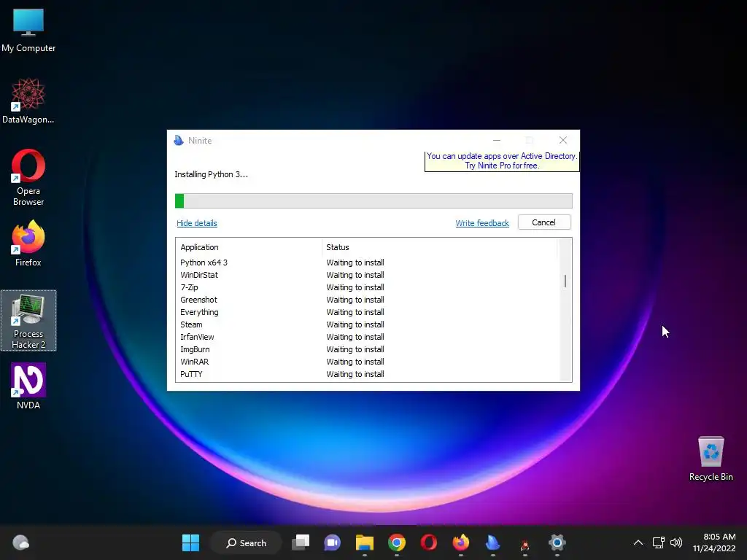Image resolution: width=747 pixels, height=560 pixels.
Task: Select the ImgBurn row
Action: point(367,349)
